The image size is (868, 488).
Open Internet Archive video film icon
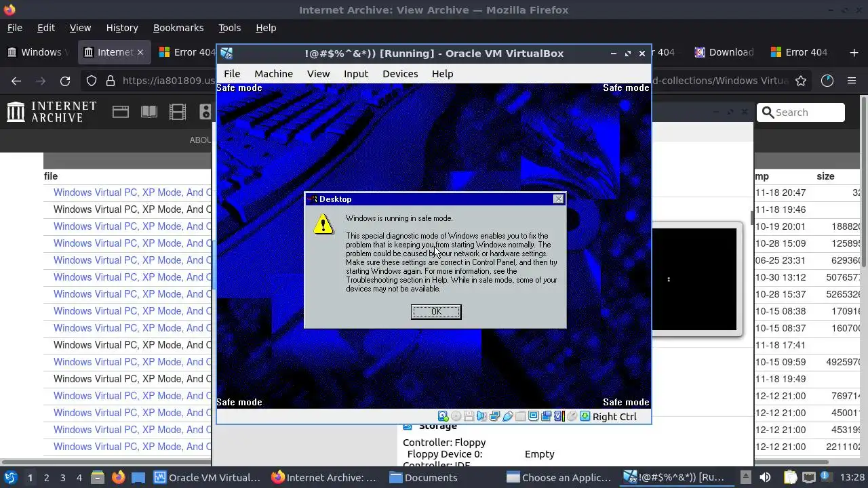click(178, 112)
